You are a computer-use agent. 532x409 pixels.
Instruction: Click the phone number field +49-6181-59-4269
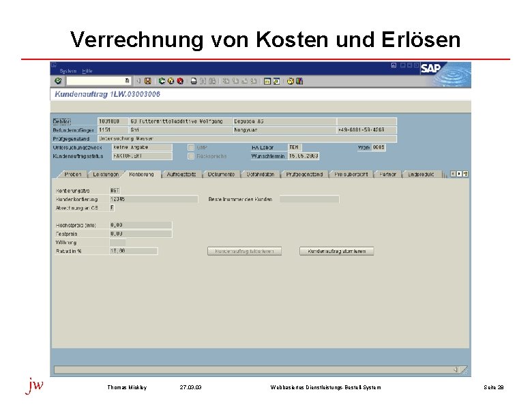(x=367, y=130)
